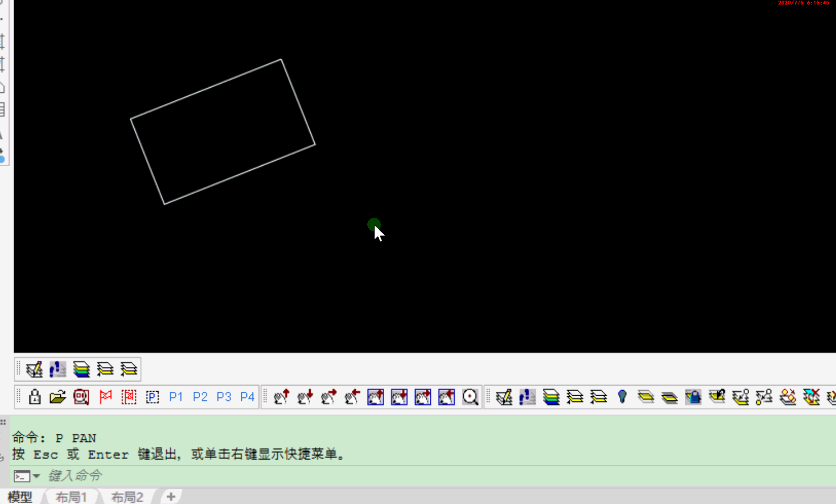
Task: Open the command line history dropdown arrow
Action: coord(37,476)
